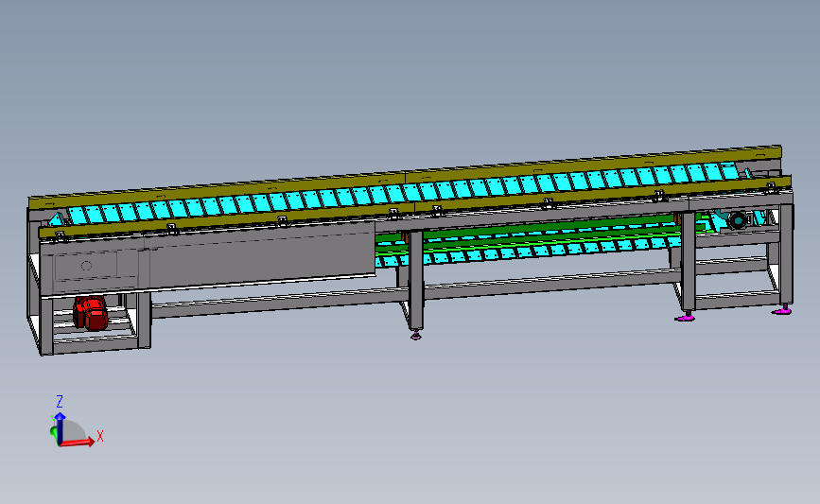Select the circular hole on gray cover
820x504 pixels.
(x=86, y=266)
